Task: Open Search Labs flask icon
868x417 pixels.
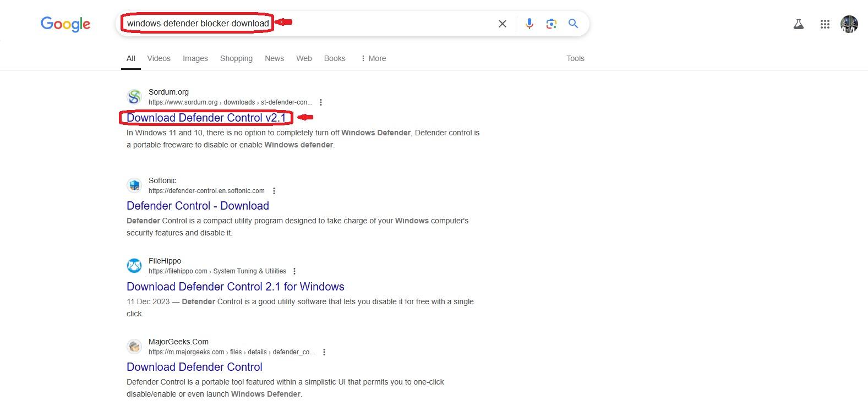Action: coord(799,24)
